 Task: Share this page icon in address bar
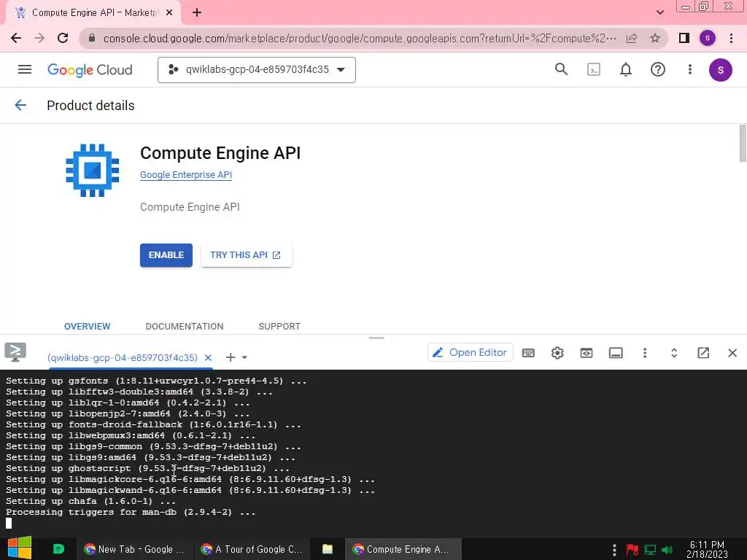(632, 38)
